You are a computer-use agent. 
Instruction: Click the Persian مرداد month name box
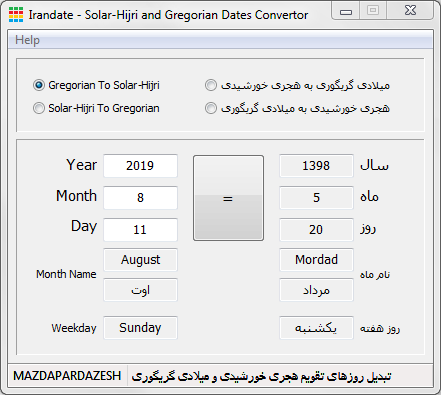coord(316,290)
